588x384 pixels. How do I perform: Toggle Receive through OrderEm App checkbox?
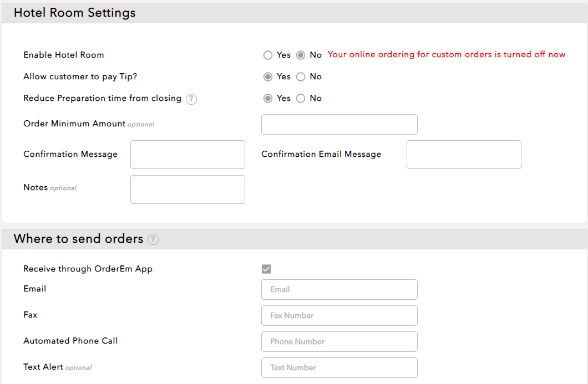point(266,269)
